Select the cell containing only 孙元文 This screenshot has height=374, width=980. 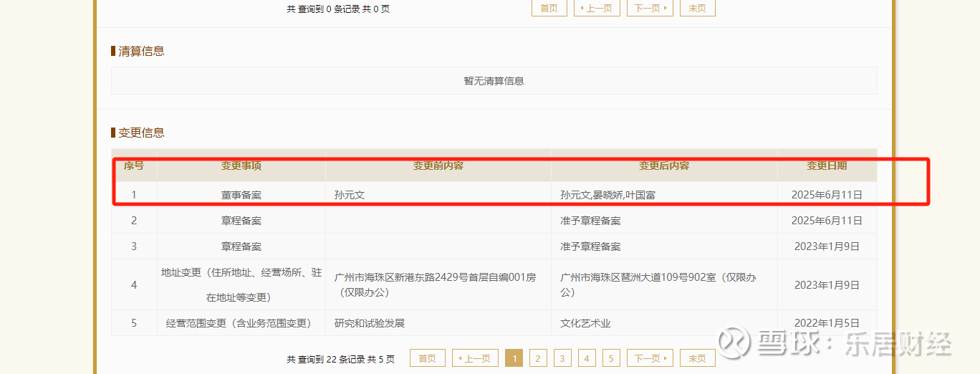[438, 195]
